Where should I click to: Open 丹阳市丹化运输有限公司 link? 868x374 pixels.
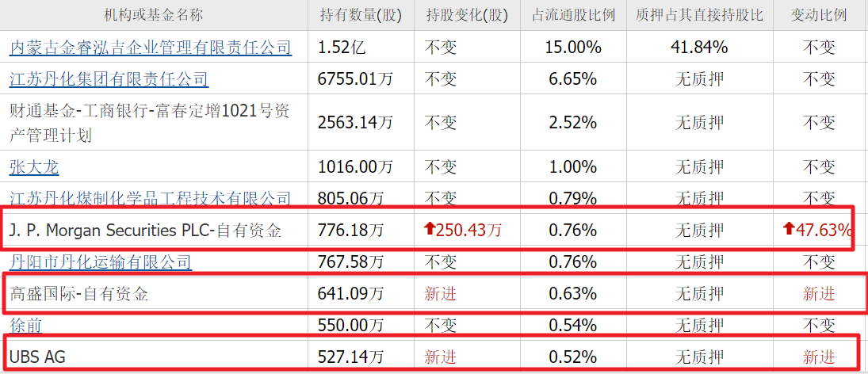click(x=101, y=261)
